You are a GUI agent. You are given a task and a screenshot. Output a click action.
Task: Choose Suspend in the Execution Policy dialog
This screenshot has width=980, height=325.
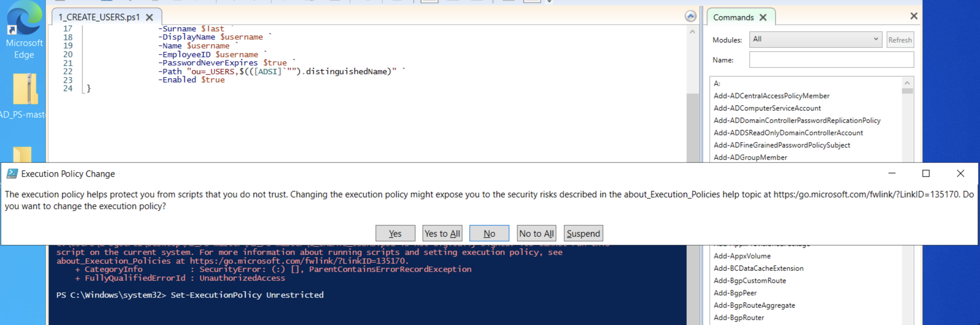(x=583, y=233)
